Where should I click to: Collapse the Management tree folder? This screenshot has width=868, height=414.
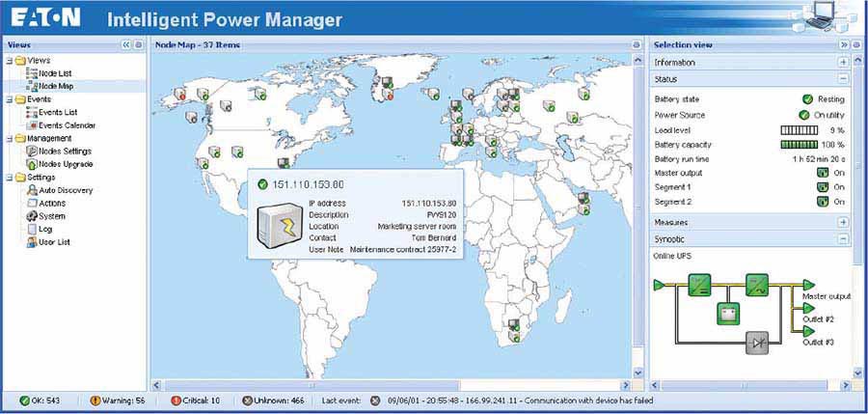tap(9, 138)
